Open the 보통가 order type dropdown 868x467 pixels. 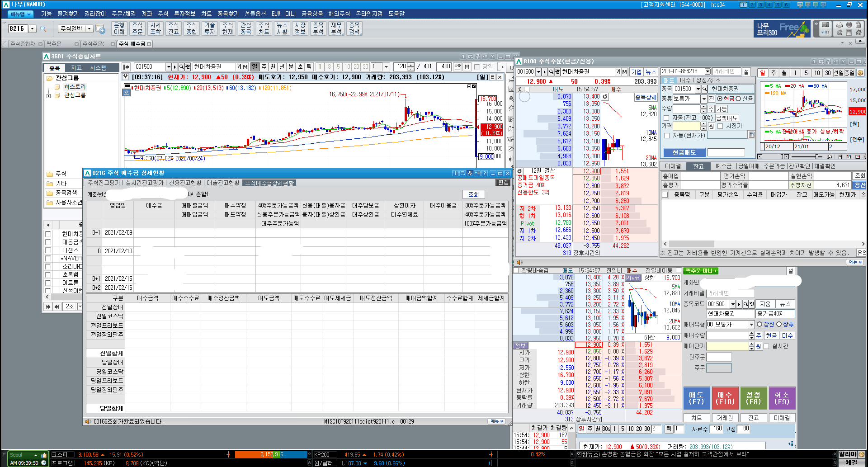pos(704,99)
